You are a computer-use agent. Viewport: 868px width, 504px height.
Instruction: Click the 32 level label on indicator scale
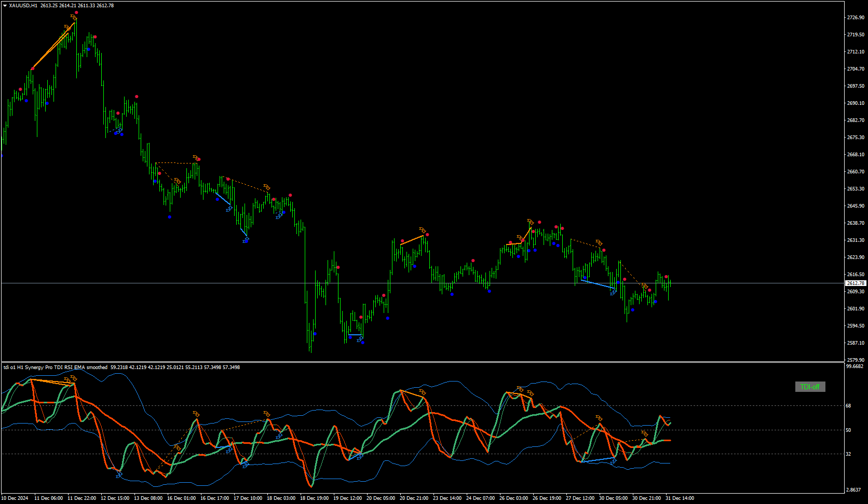coord(849,454)
